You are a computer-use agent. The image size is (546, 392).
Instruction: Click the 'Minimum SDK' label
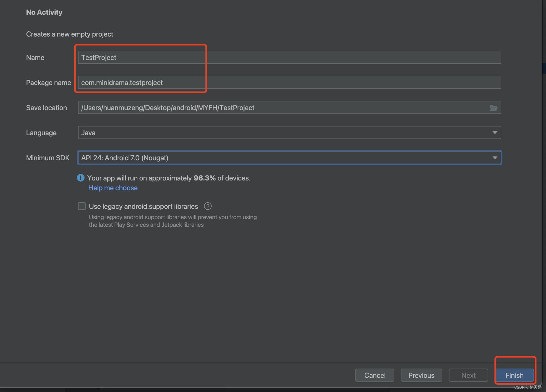[x=48, y=158]
